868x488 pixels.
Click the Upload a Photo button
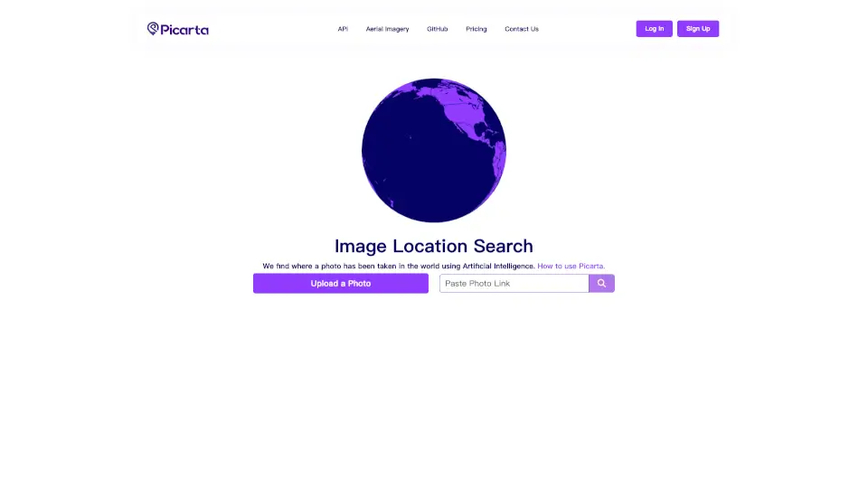pyautogui.click(x=341, y=283)
